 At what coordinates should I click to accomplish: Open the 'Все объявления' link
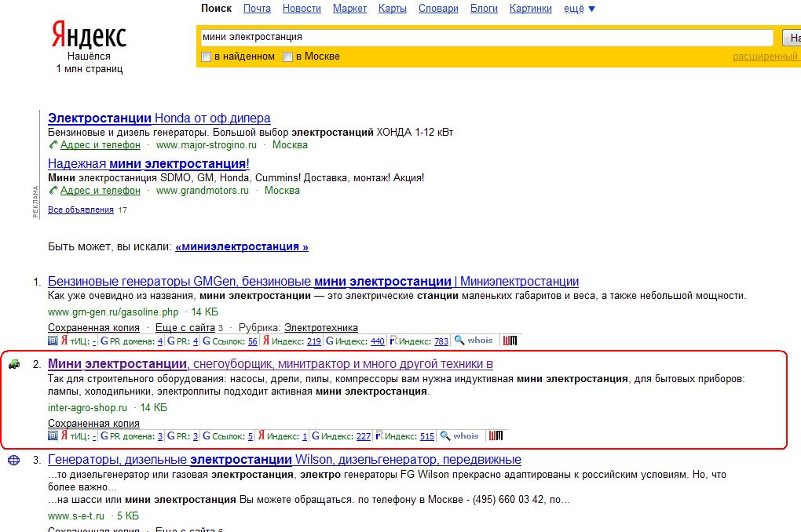point(81,210)
